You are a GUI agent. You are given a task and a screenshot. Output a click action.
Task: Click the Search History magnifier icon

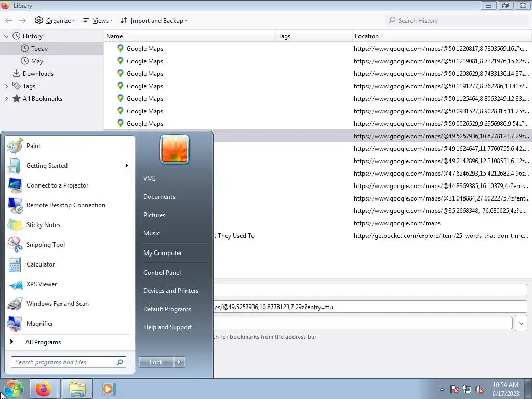392,20
